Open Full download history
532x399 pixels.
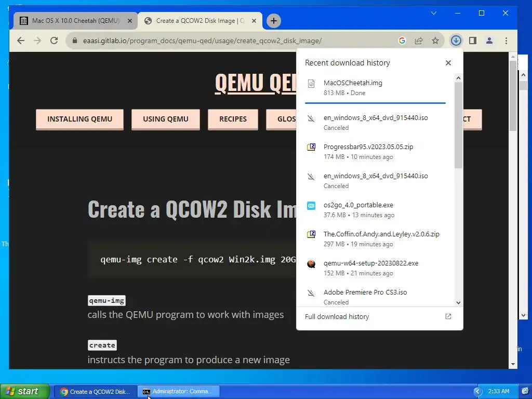tap(379, 316)
